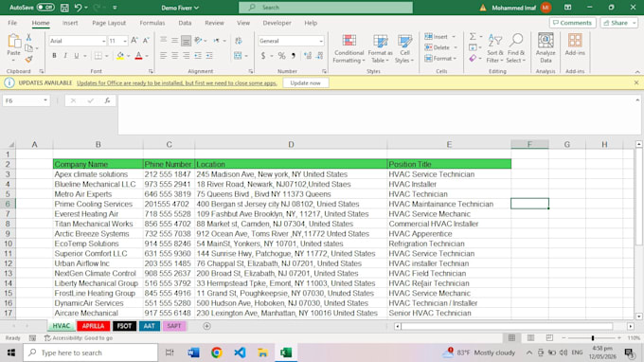The height and width of the screenshot is (362, 644).
Task: Click the Borders icon
Action: coord(98,56)
